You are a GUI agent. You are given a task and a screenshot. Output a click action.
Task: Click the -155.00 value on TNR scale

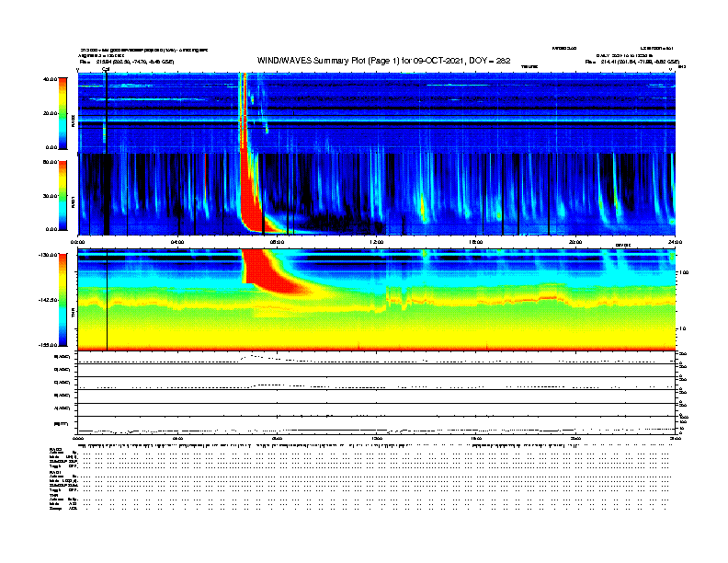49,345
